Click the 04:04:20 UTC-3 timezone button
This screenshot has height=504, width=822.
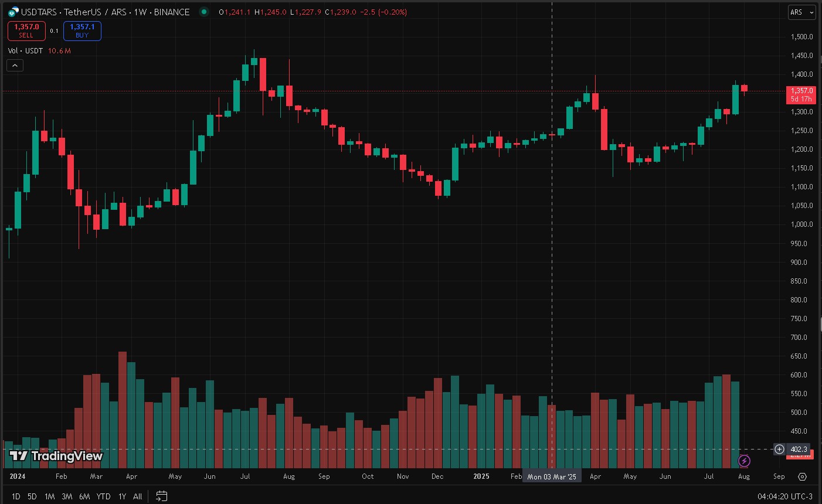point(785,496)
